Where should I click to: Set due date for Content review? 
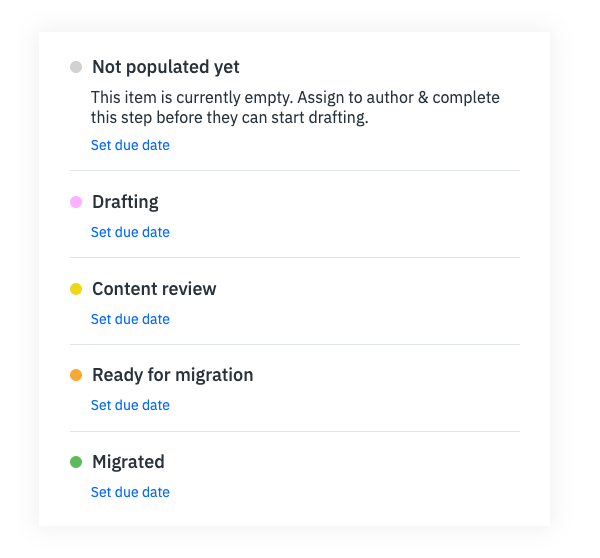130,319
